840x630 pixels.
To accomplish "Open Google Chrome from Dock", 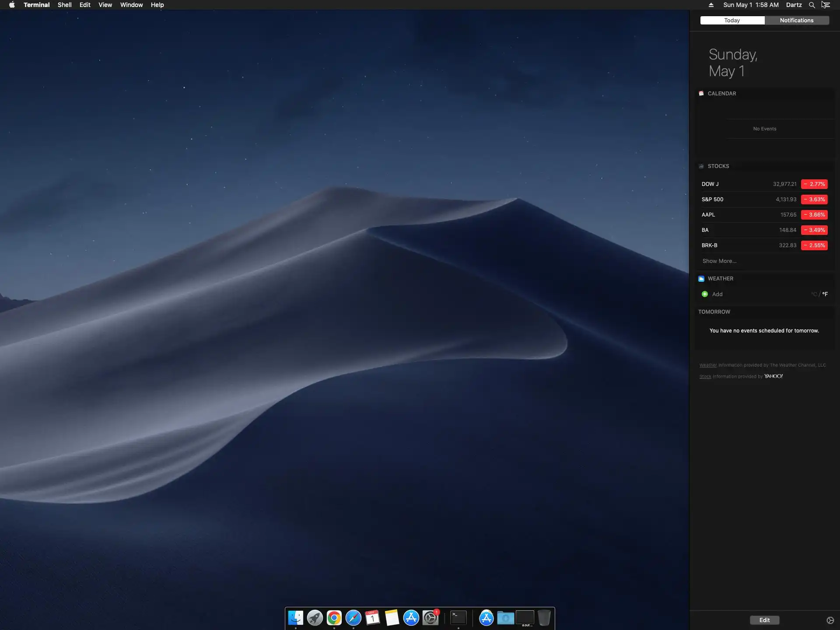I will [334, 617].
